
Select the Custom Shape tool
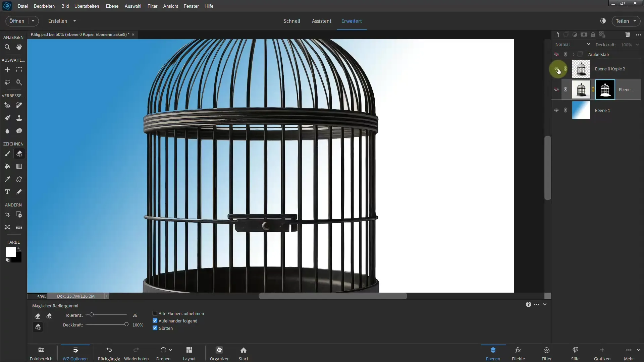(x=19, y=179)
